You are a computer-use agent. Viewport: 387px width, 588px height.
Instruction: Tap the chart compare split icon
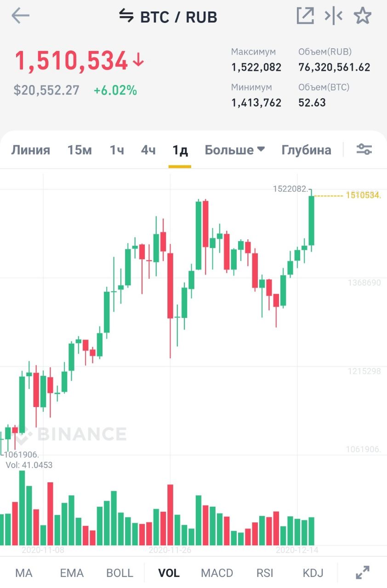click(x=334, y=16)
